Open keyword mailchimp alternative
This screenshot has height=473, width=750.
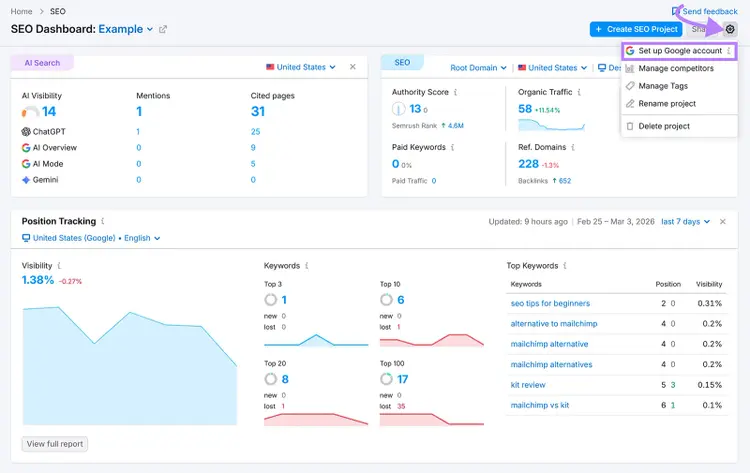[x=549, y=344]
